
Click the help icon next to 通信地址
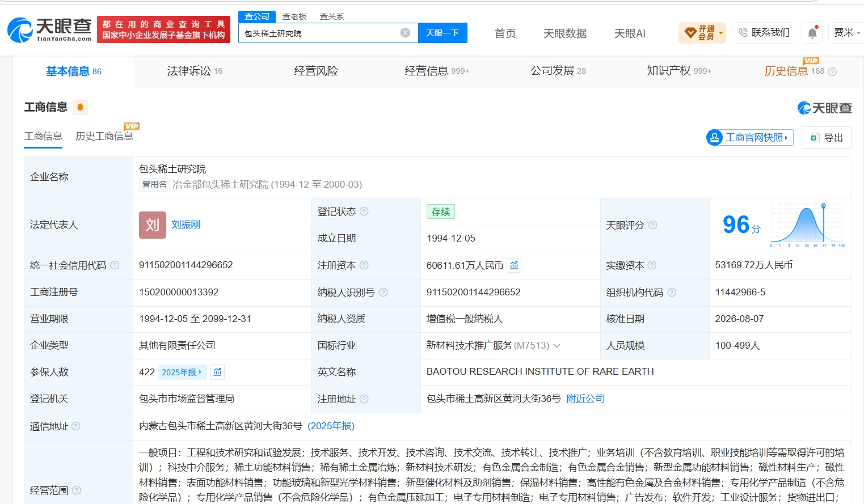pos(76,426)
